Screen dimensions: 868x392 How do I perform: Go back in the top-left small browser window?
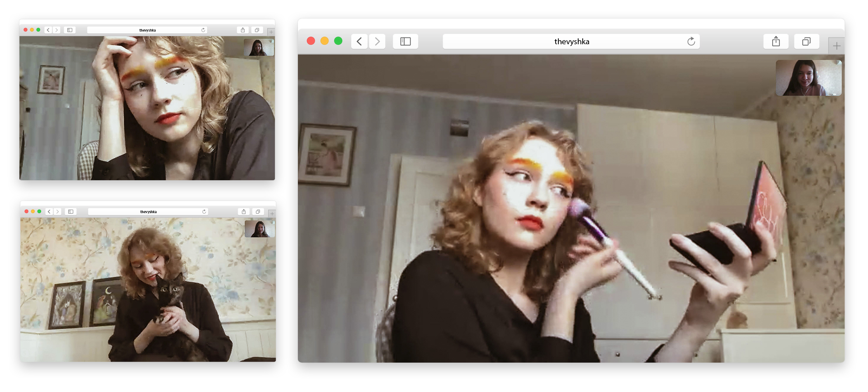pyautogui.click(x=48, y=30)
